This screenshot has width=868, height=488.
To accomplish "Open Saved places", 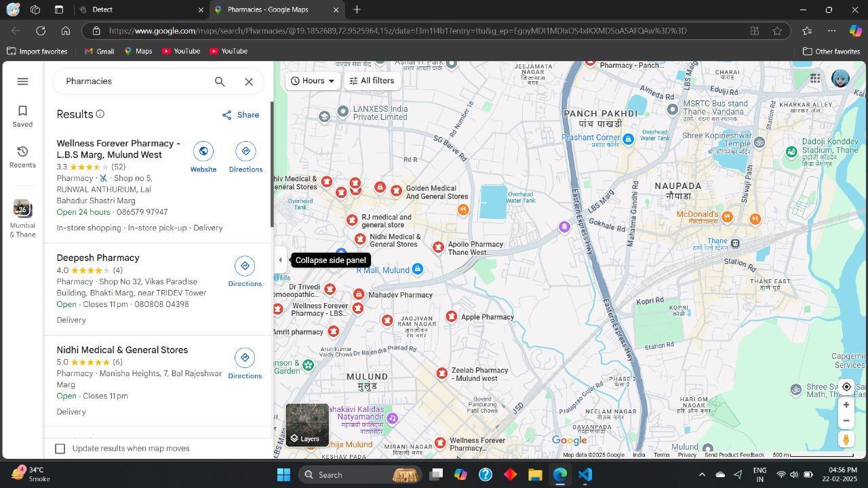I will (22, 116).
